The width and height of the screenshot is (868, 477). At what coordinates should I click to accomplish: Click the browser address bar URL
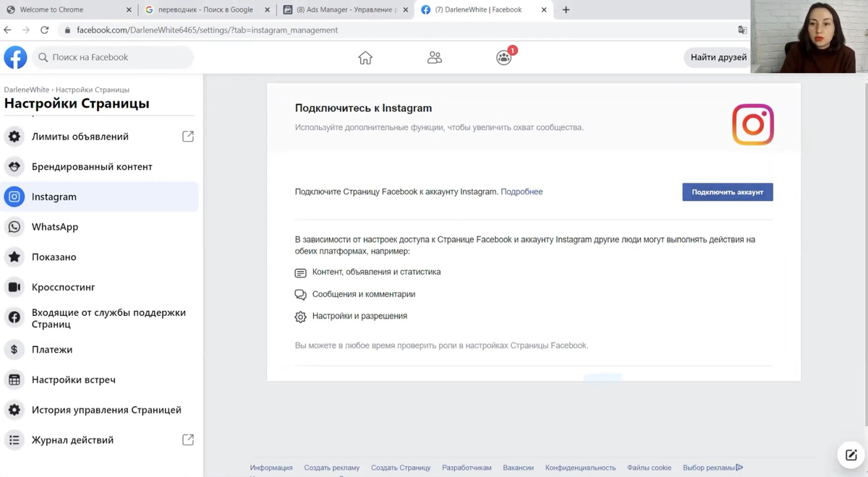point(207,30)
